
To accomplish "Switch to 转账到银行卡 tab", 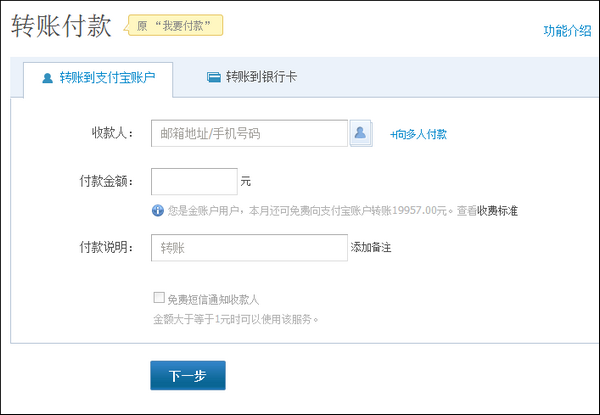I will tap(251, 77).
